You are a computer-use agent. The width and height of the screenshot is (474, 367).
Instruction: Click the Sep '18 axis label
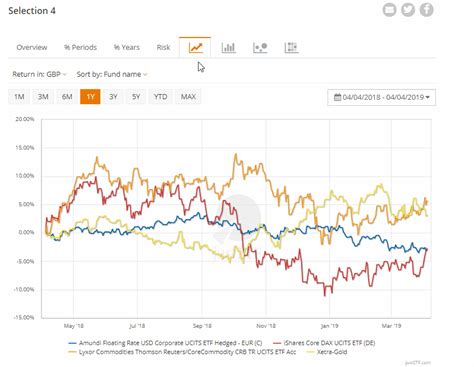pyautogui.click(x=202, y=326)
